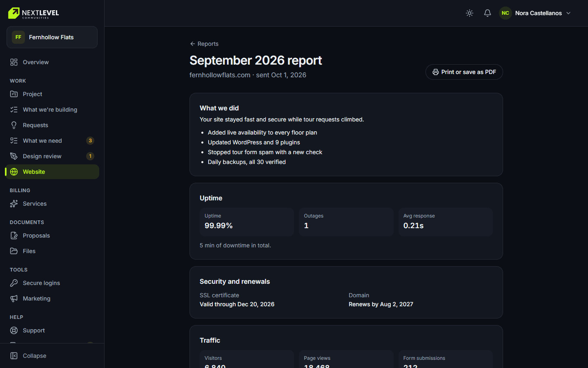The height and width of the screenshot is (368, 588).
Task: Collapse the sidebar
Action: (52, 356)
